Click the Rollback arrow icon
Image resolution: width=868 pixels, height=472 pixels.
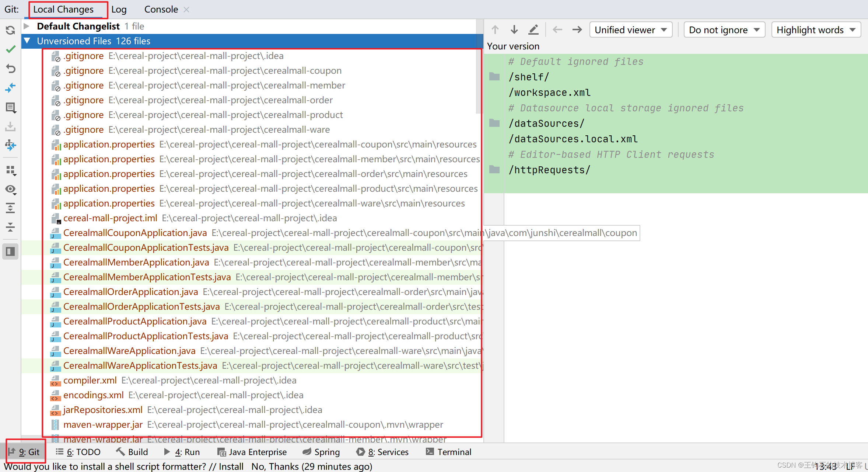point(10,69)
